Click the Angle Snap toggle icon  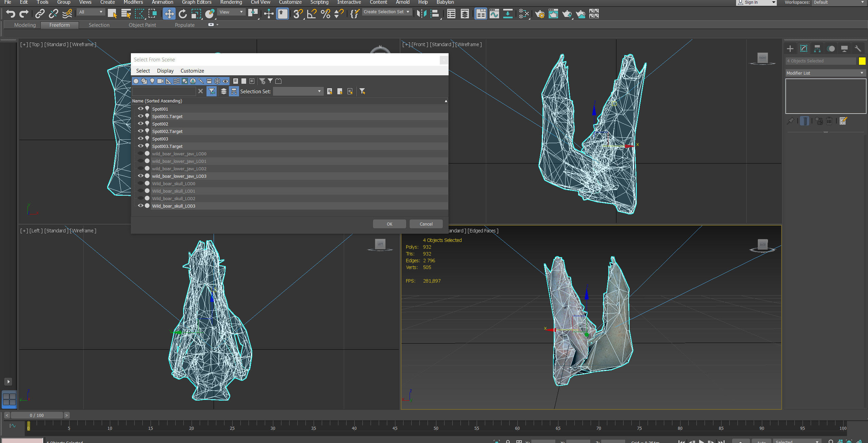312,14
